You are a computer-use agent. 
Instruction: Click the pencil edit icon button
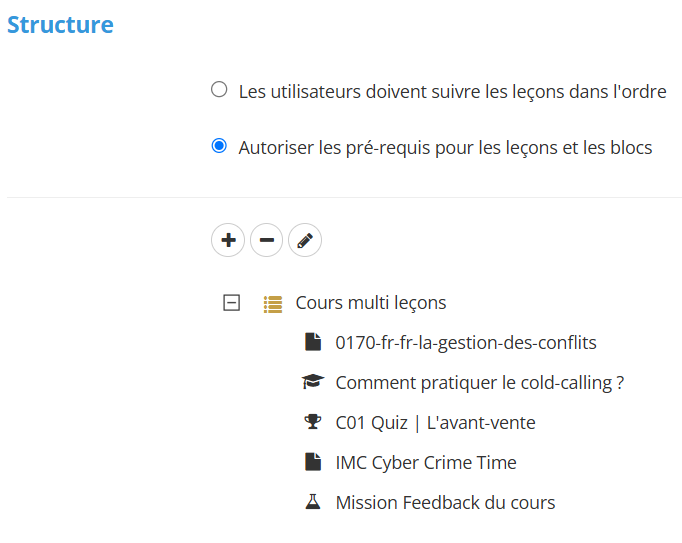(305, 240)
